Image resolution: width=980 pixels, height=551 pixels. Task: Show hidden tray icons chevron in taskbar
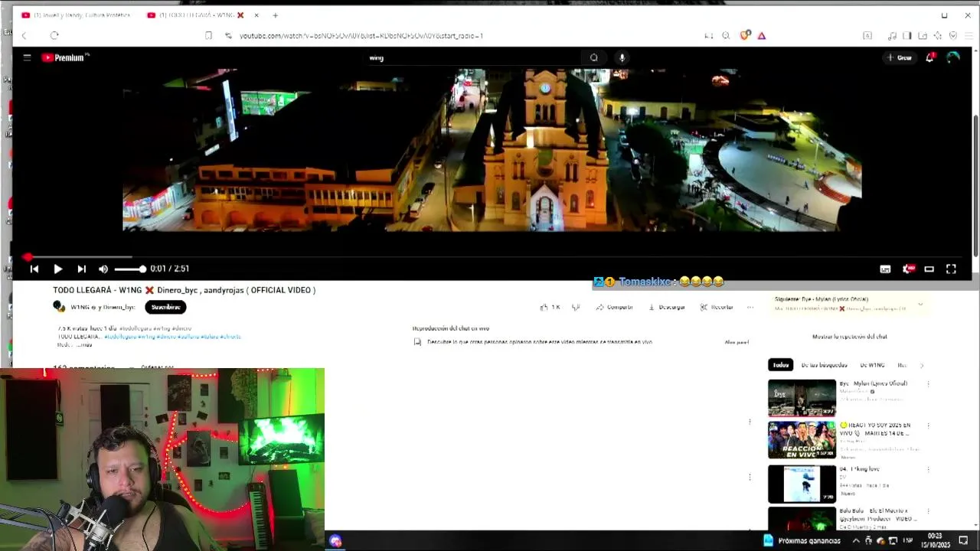point(856,541)
